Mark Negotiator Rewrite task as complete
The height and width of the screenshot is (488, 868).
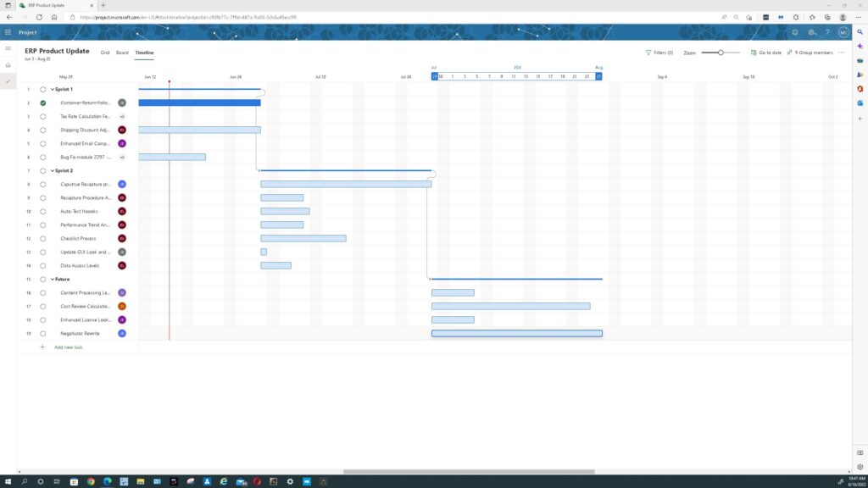pyautogui.click(x=43, y=333)
